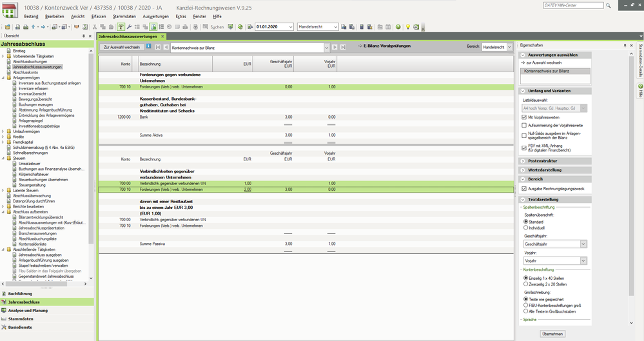The width and height of the screenshot is (644, 341).
Task: Open the Extras menu
Action: coord(181,16)
